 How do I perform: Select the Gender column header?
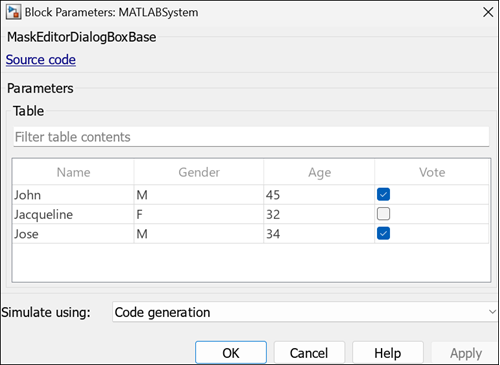[199, 172]
